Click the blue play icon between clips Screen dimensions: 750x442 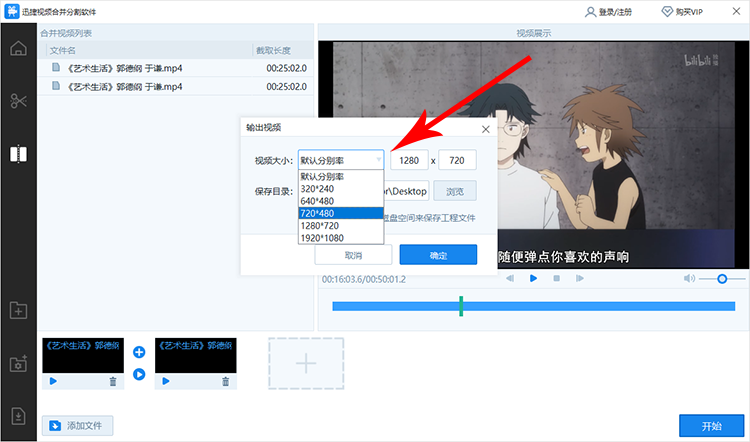pyautogui.click(x=139, y=374)
